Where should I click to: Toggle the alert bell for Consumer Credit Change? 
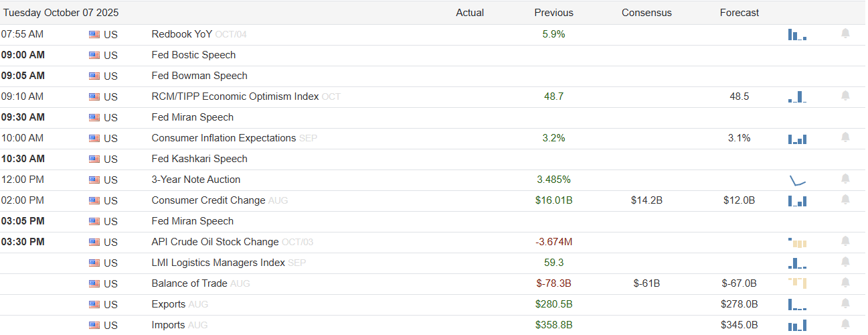pos(845,200)
